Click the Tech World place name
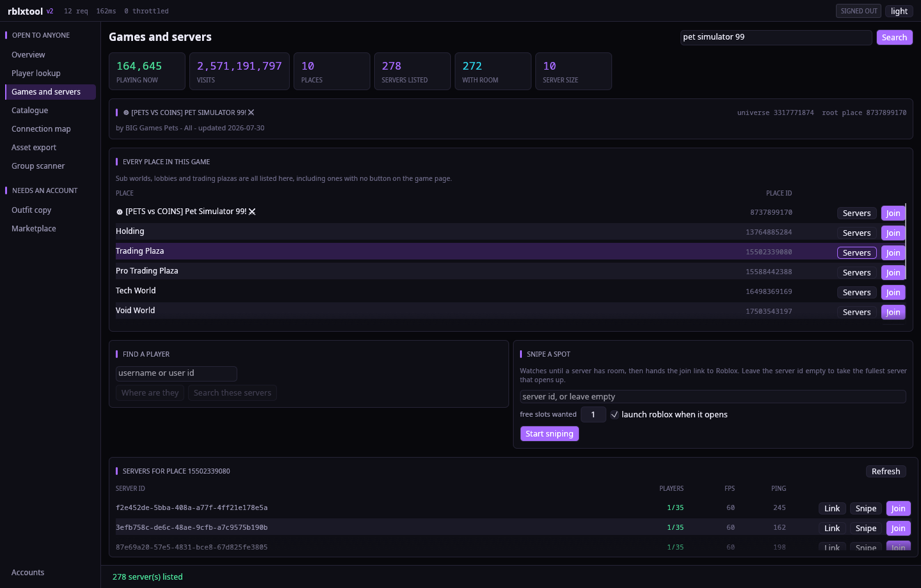 136,291
